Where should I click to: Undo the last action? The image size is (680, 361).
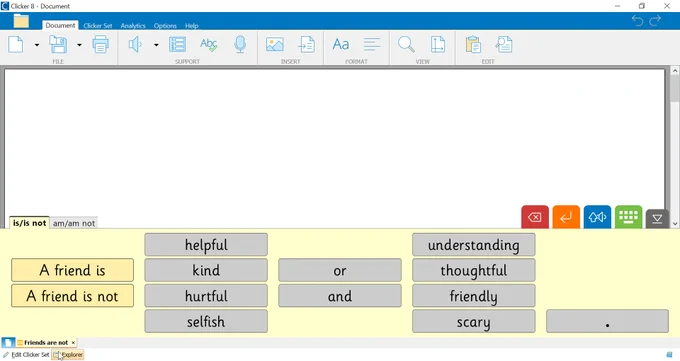pos(637,20)
